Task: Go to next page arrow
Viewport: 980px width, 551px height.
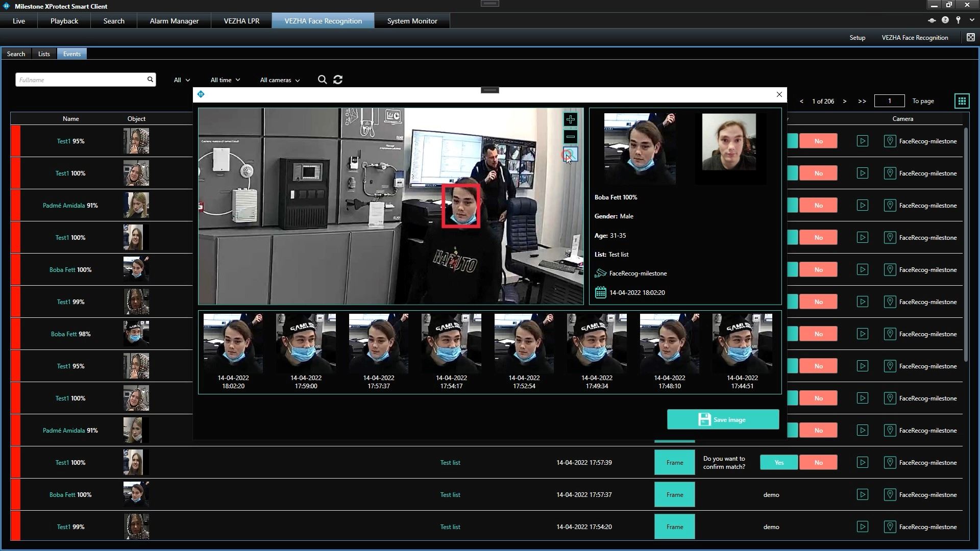Action: 845,101
